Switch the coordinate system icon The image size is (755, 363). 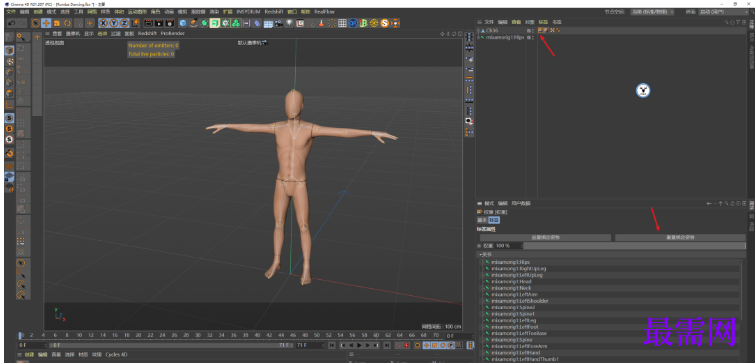click(135, 23)
